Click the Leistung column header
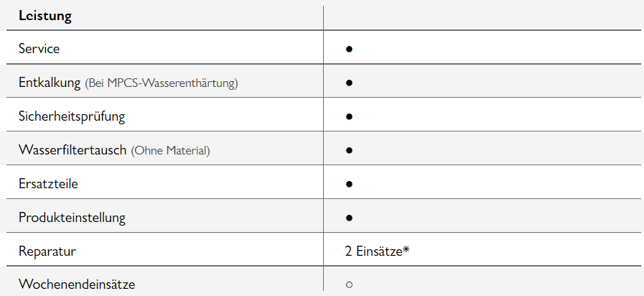Viewport: 644px width, 296px height. [x=45, y=16]
